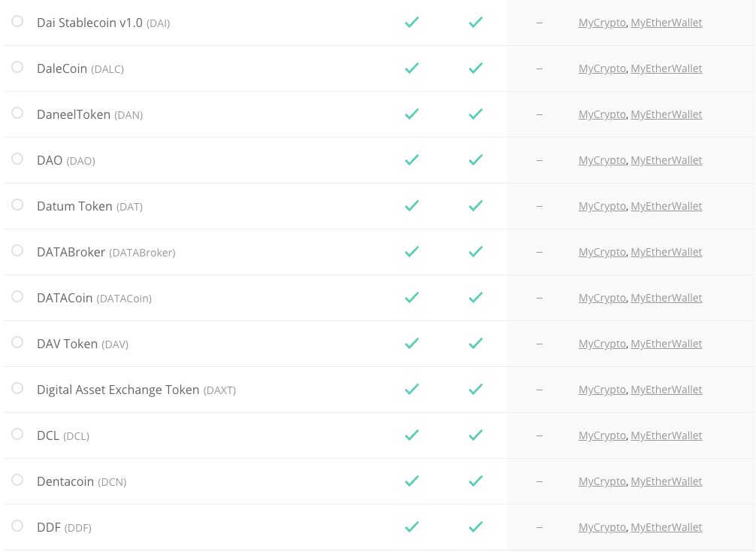Select the DaleCoin (DALC) radio button
Screen dimensions: 756x552
point(17,67)
